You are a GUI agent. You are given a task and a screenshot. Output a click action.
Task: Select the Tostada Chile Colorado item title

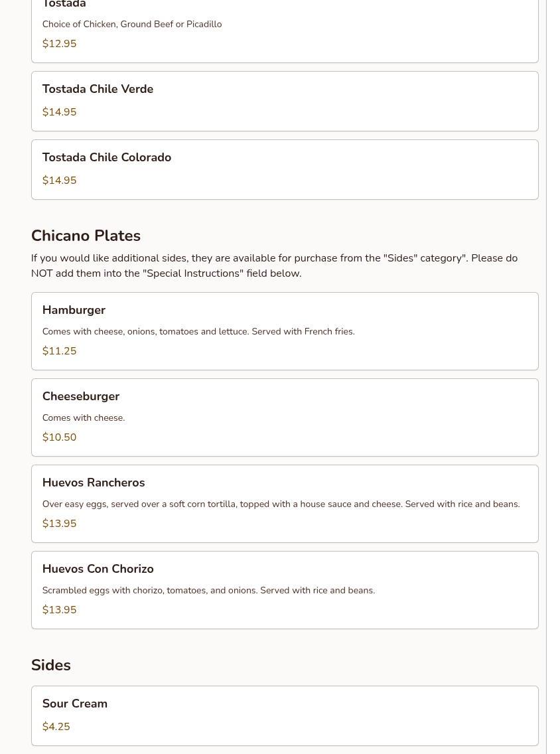[107, 158]
